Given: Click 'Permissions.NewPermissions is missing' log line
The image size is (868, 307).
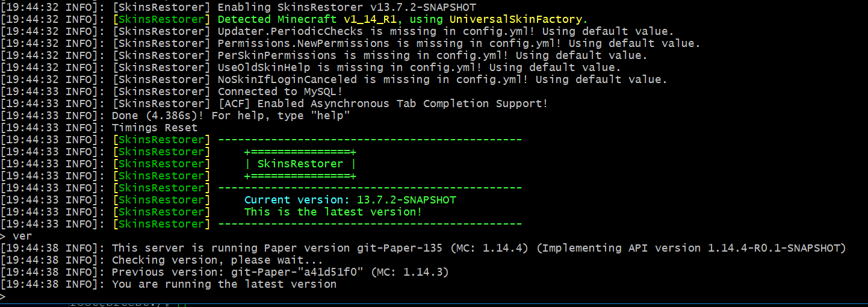Looking at the screenshot, I should click(351, 43).
